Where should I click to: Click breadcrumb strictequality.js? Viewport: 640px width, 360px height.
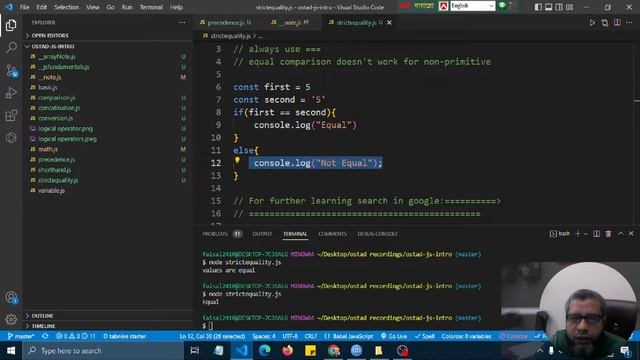[x=230, y=36]
